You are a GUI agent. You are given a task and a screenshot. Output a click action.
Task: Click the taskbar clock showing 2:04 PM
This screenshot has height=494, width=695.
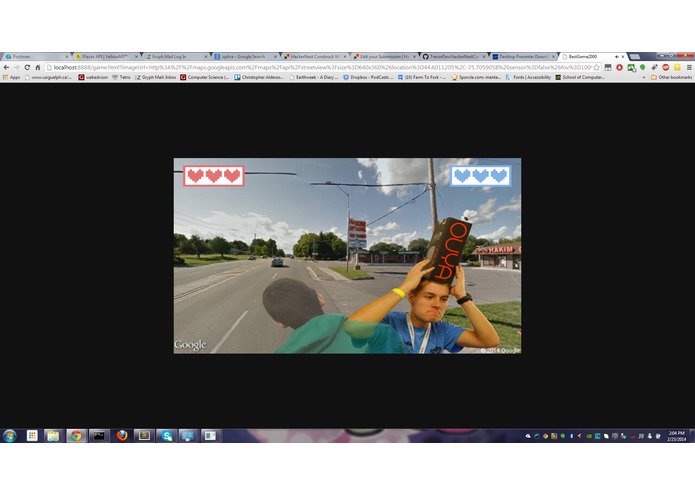tap(676, 436)
